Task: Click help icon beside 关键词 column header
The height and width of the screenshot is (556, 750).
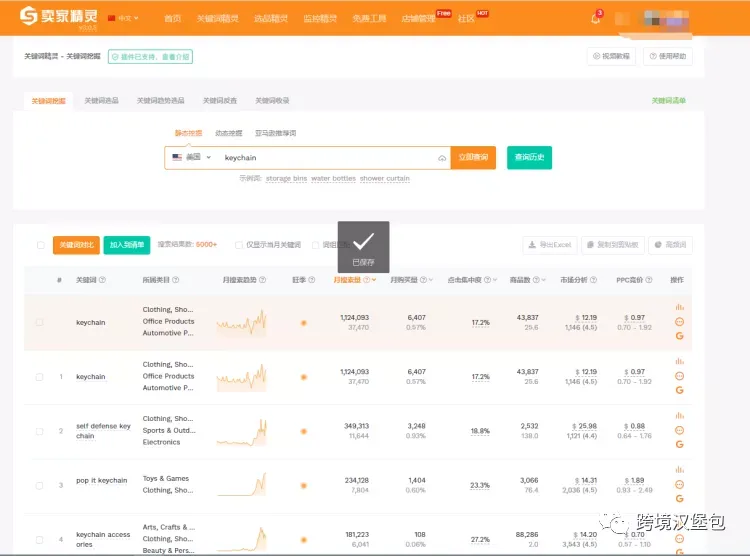Action: click(102, 280)
